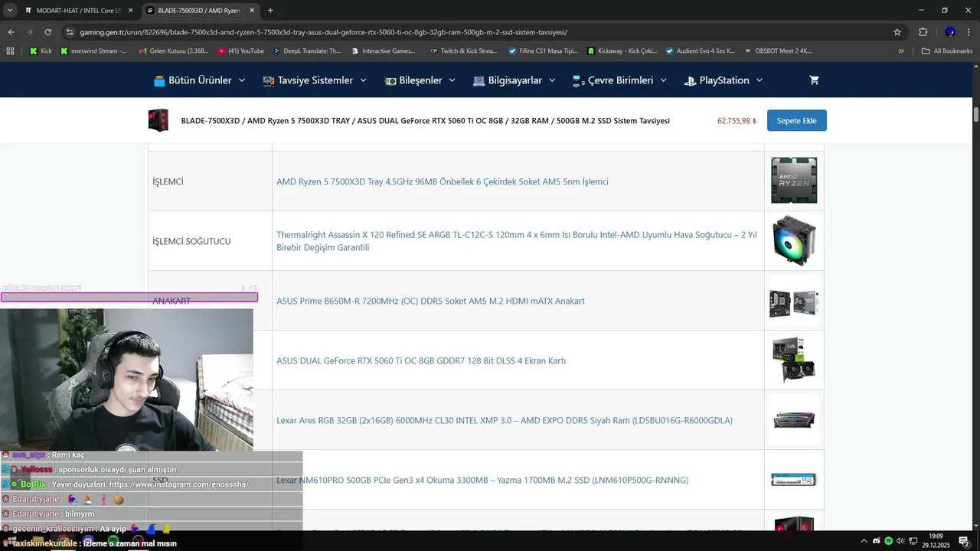Expand the Bütün Ürünler menu
Viewport: 980px width, 551px height.
pyautogui.click(x=199, y=80)
